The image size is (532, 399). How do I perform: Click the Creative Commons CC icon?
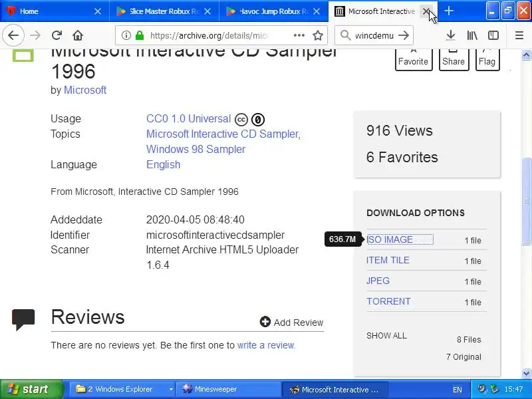point(241,120)
